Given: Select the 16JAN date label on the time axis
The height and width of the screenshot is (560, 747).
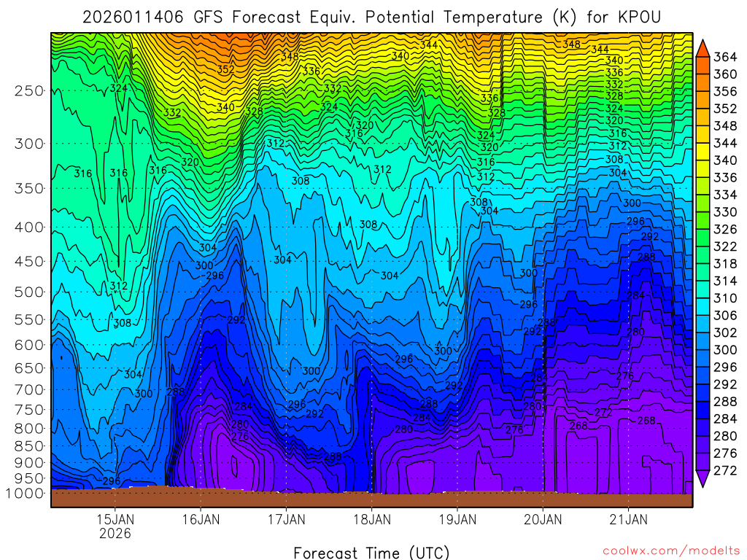Looking at the screenshot, I should (201, 519).
